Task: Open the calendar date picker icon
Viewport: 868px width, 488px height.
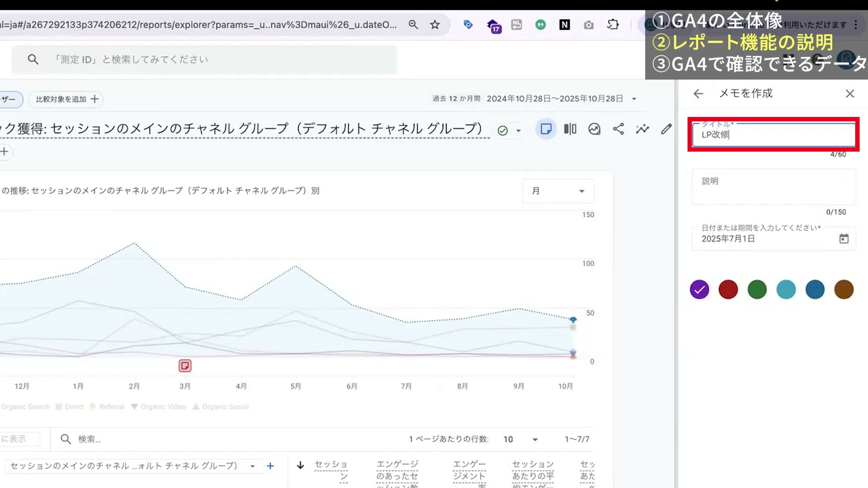Action: click(844, 239)
